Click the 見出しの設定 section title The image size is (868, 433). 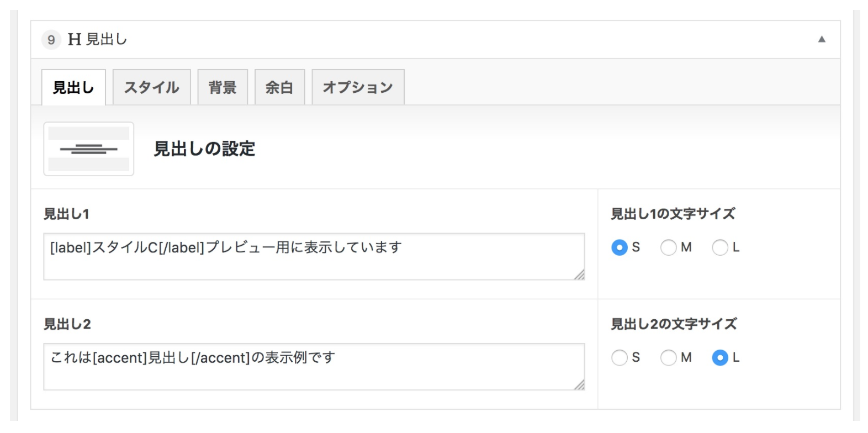[204, 149]
